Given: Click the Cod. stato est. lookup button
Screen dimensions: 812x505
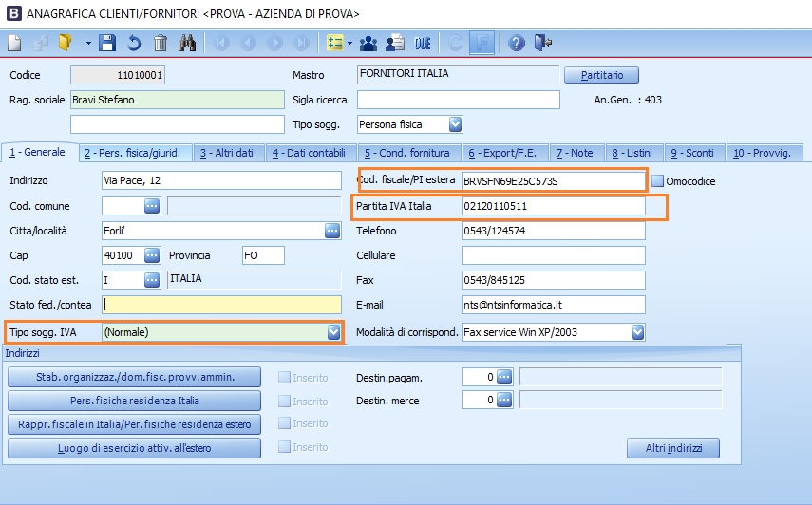Looking at the screenshot, I should coord(152,280).
